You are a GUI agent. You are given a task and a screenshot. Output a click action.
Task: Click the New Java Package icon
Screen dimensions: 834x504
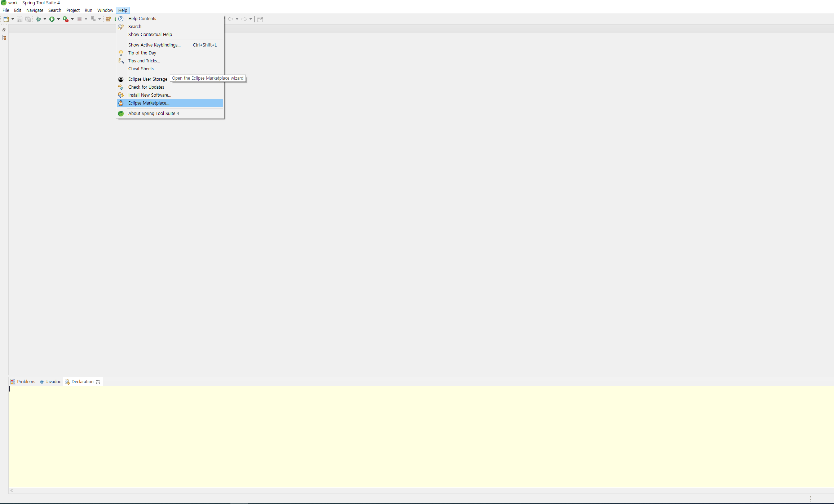[x=108, y=19]
